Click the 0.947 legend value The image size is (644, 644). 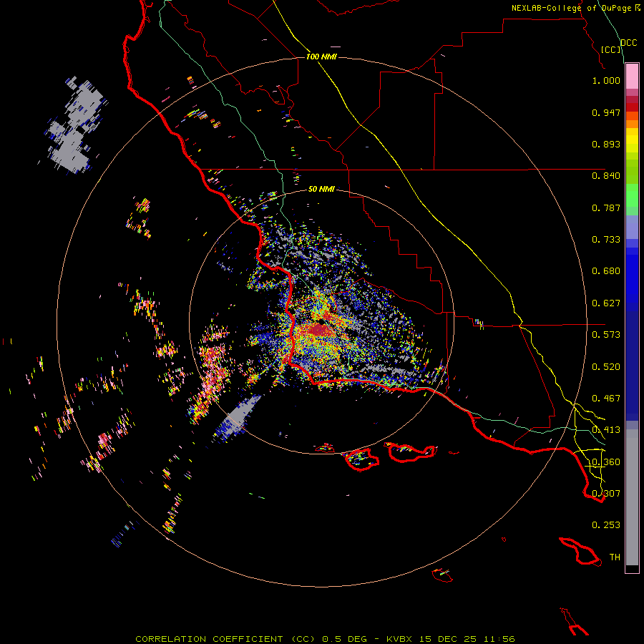click(606, 112)
